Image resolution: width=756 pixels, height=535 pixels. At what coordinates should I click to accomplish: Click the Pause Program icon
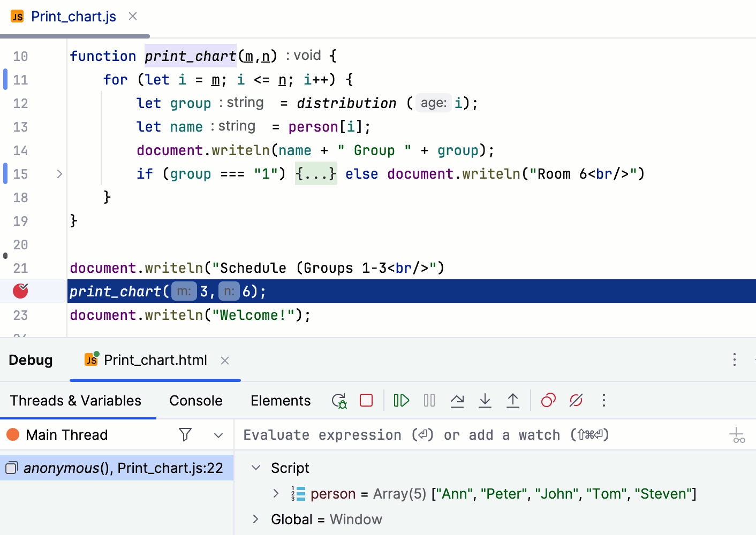(x=429, y=400)
